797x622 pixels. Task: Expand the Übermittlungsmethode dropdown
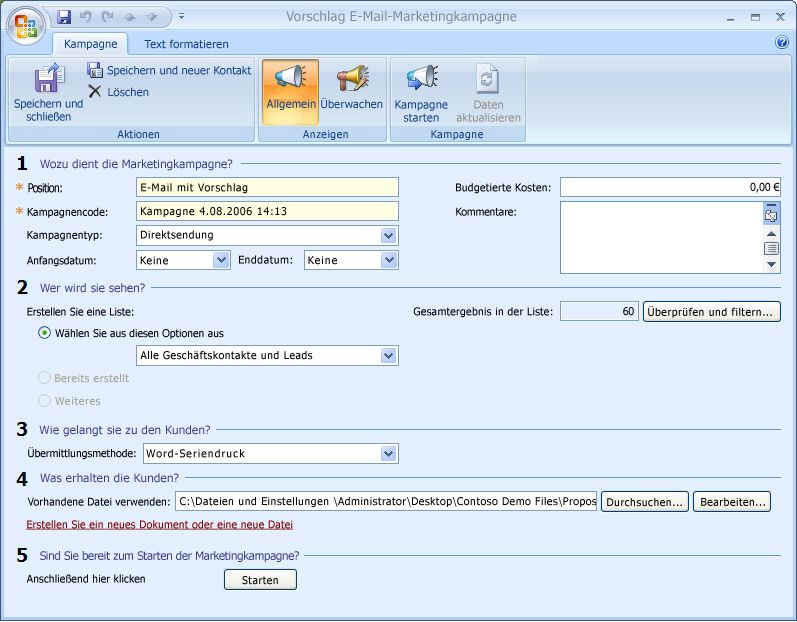tap(389, 454)
